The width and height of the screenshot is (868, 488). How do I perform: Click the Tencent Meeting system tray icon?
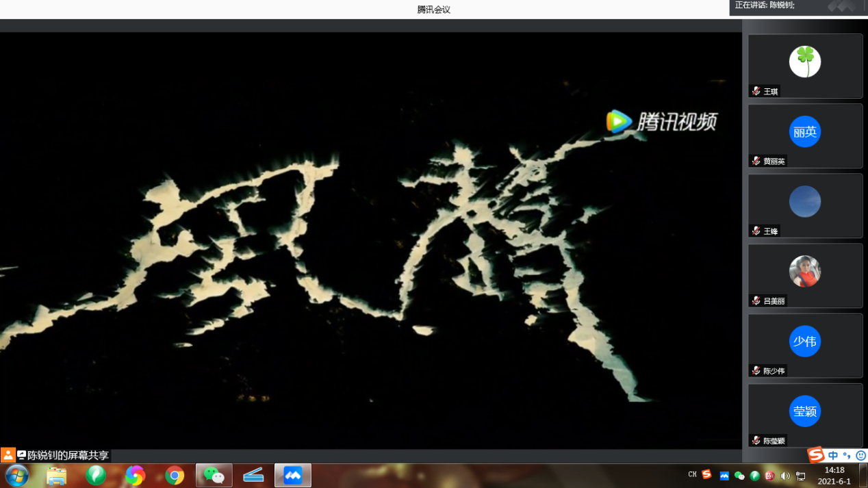point(724,476)
